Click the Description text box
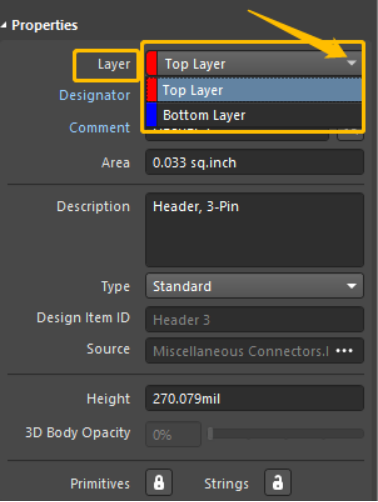The image size is (378, 502). pos(254,230)
